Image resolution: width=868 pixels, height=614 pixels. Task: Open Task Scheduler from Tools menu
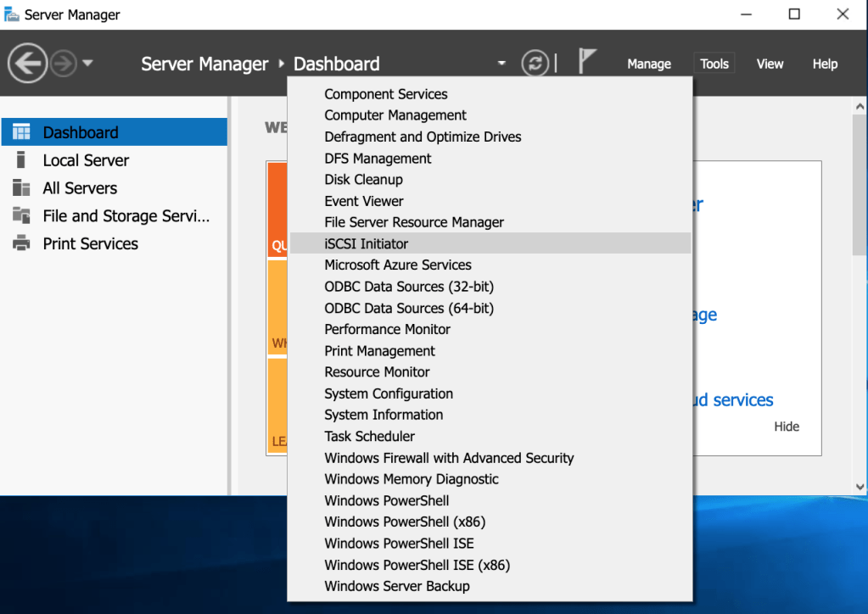tap(369, 436)
